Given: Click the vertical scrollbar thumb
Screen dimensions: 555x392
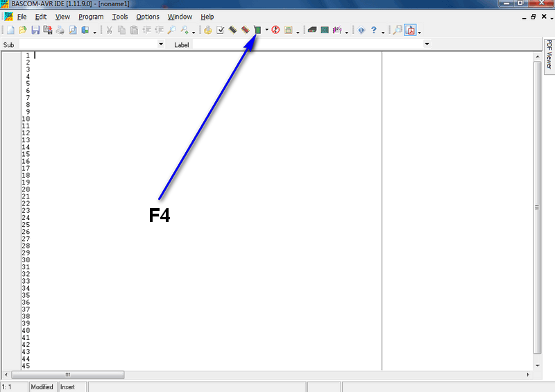Looking at the screenshot, I should tap(537, 207).
